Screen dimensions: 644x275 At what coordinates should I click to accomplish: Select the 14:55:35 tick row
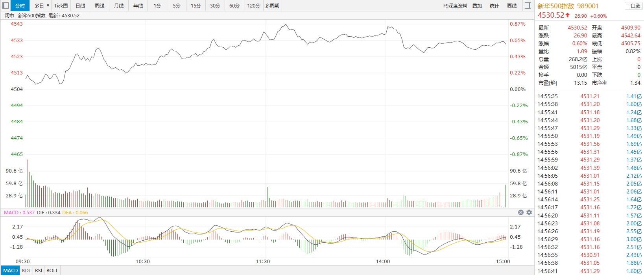(590, 96)
